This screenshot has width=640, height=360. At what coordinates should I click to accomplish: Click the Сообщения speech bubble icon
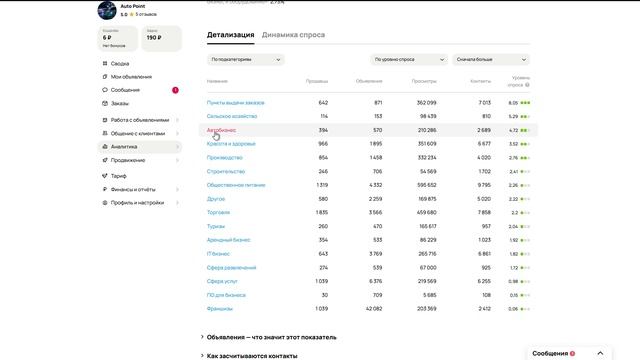click(105, 90)
